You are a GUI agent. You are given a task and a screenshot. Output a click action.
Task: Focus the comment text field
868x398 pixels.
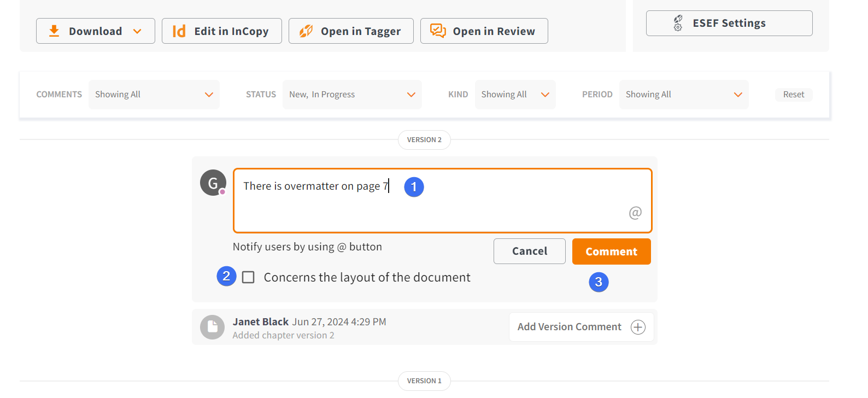(x=443, y=201)
